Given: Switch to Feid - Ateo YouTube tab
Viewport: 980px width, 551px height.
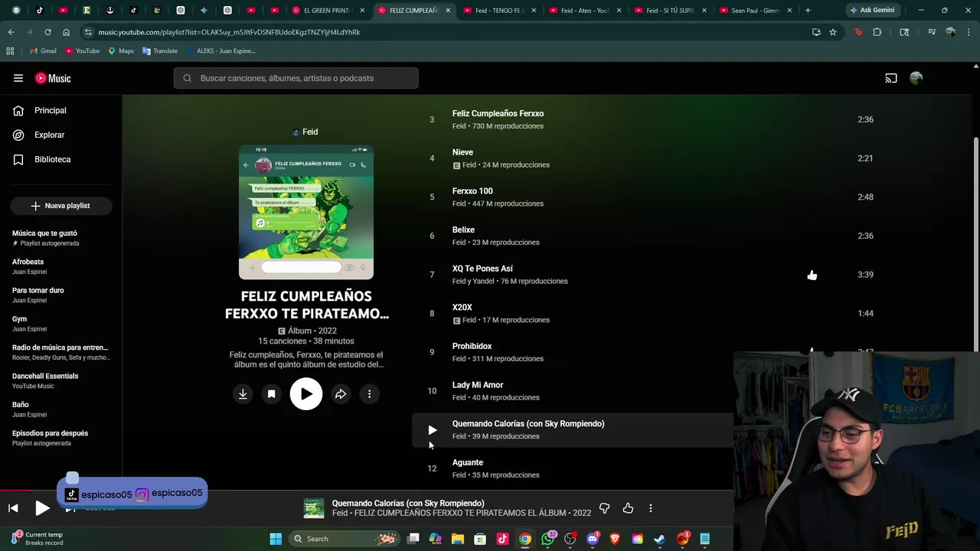Looking at the screenshot, I should [x=584, y=11].
